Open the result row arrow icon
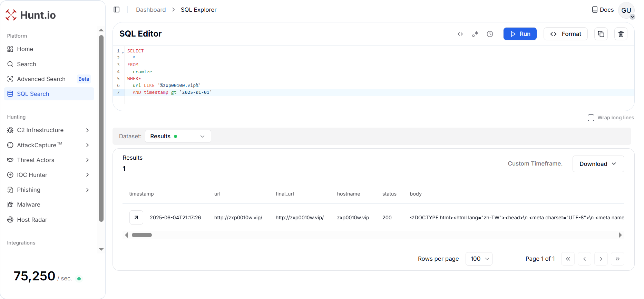644x299 pixels. point(136,218)
